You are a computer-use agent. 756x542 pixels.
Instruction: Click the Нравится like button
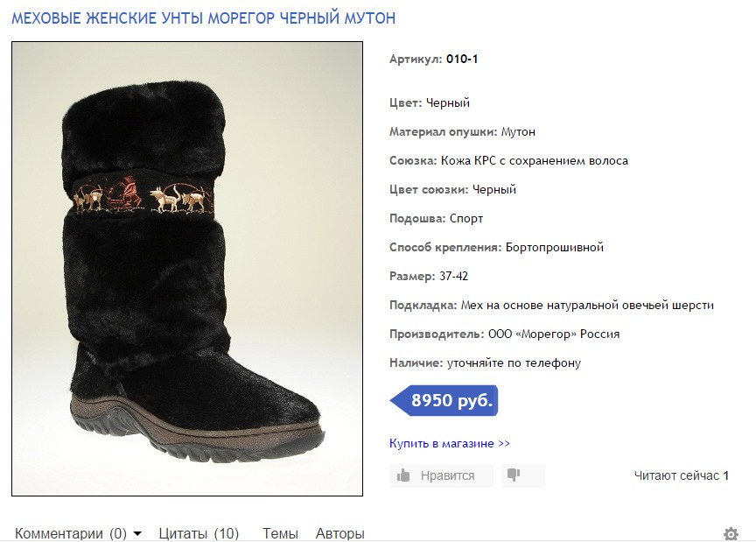point(441,475)
